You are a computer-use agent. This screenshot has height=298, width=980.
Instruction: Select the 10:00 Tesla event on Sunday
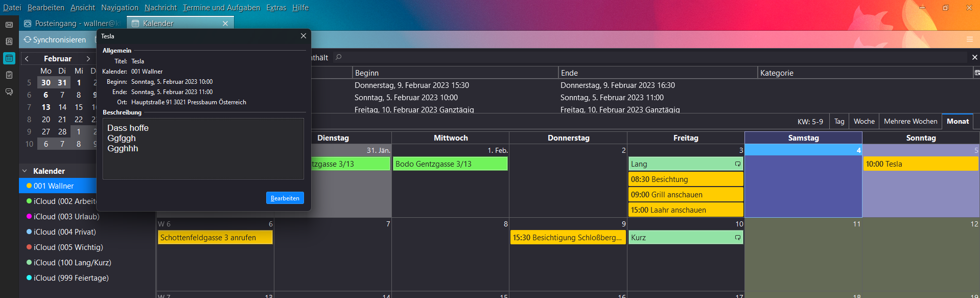[921, 164]
